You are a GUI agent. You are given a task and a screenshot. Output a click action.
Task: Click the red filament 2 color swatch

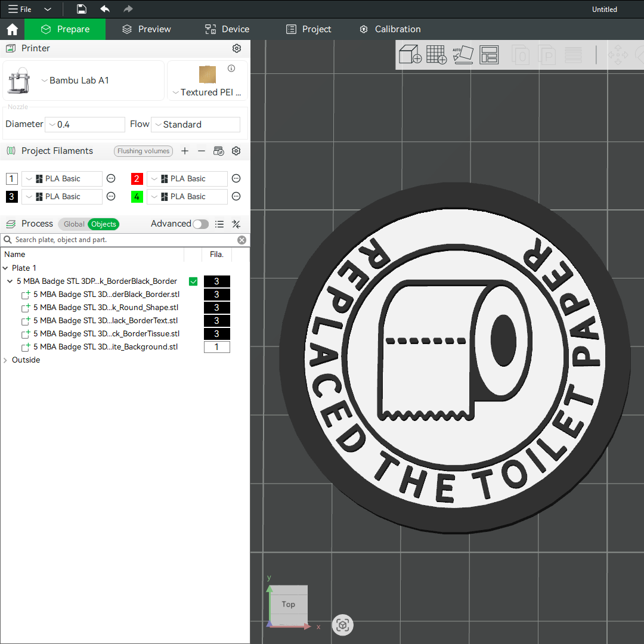(x=137, y=179)
